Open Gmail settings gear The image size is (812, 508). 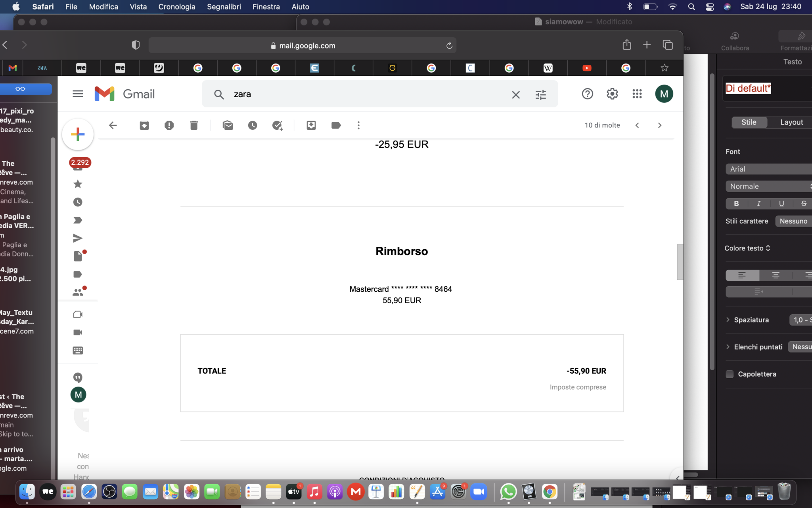pyautogui.click(x=613, y=94)
